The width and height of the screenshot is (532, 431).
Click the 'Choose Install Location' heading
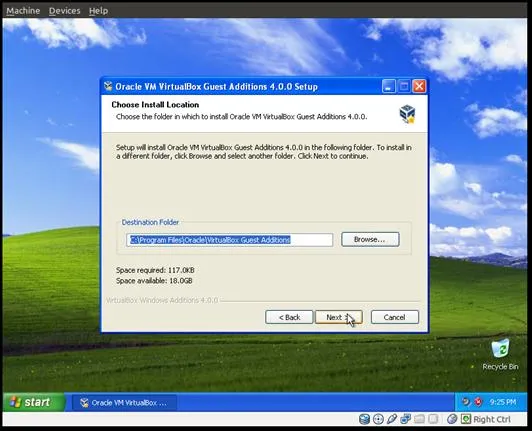point(155,105)
